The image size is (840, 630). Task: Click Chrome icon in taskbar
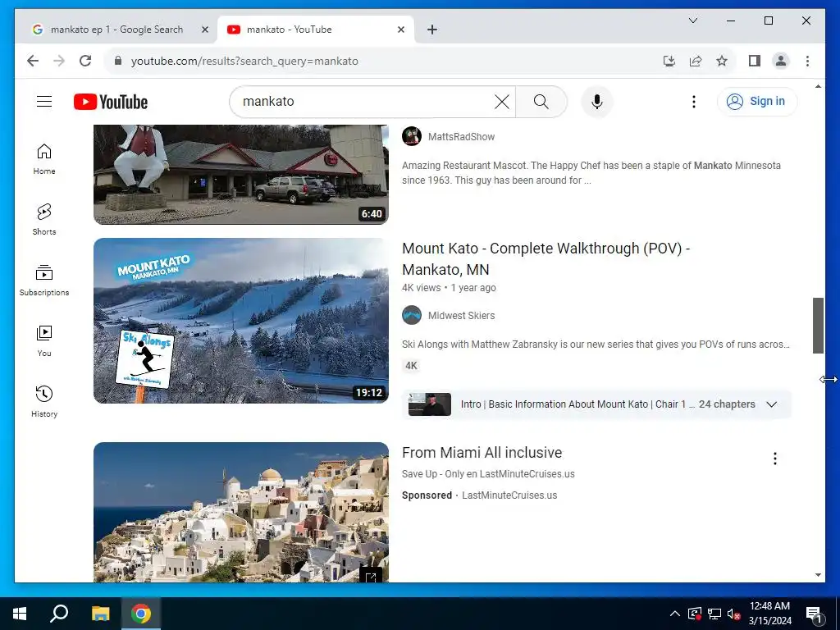click(x=141, y=614)
